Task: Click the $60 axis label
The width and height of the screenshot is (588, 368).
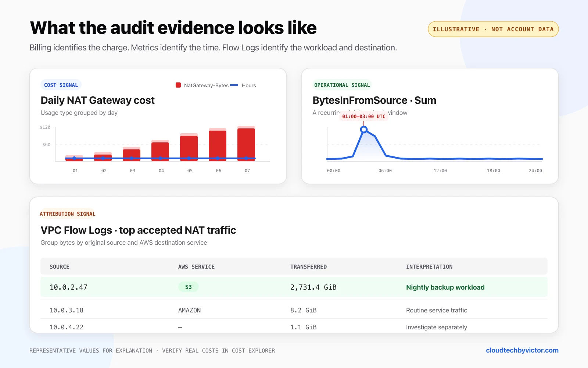Action: click(x=46, y=145)
